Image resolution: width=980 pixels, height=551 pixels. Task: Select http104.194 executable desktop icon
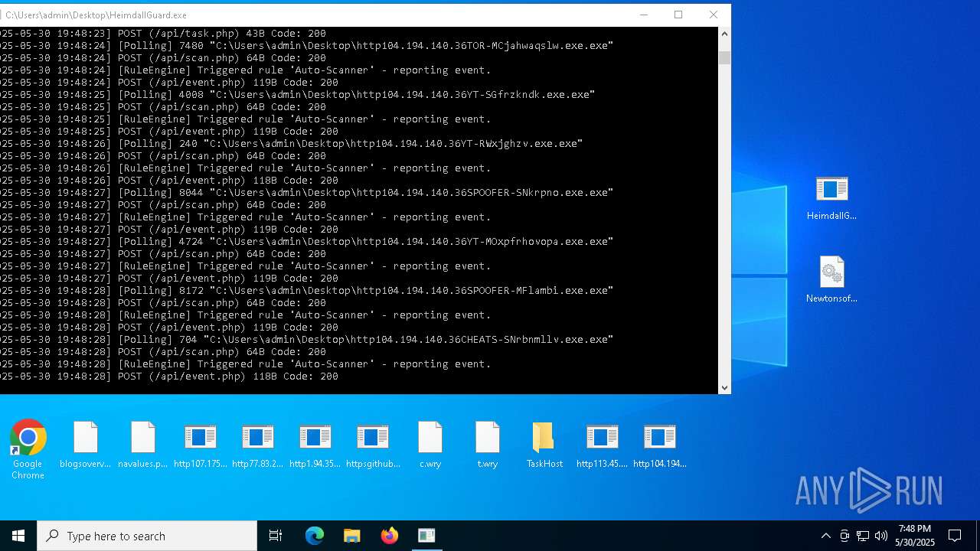[x=660, y=445]
